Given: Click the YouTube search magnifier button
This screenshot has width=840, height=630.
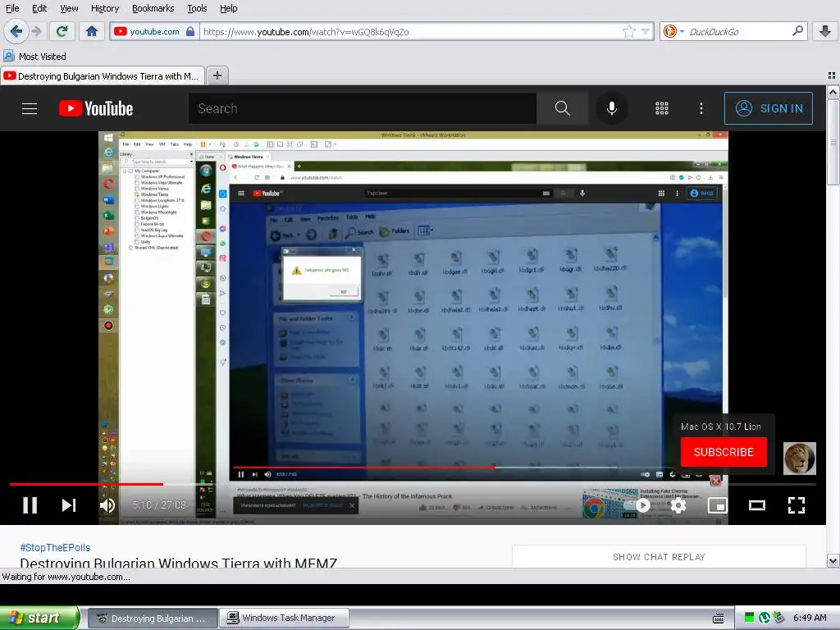Looking at the screenshot, I should pyautogui.click(x=563, y=108).
